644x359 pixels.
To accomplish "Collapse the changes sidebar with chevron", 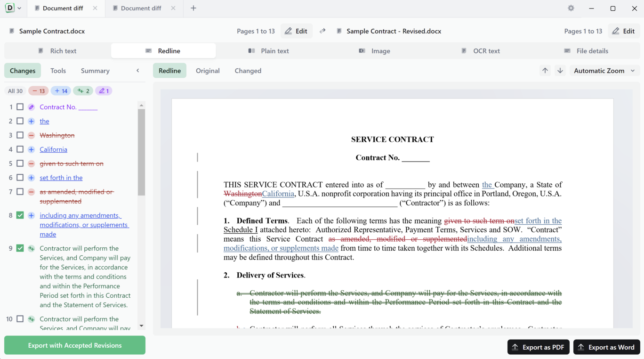I will 138,71.
